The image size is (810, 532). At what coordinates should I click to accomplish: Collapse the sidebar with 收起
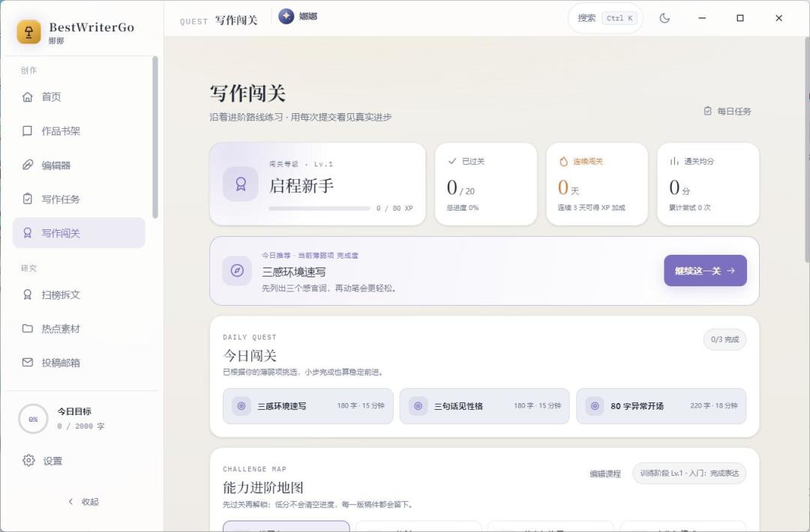pyautogui.click(x=84, y=501)
